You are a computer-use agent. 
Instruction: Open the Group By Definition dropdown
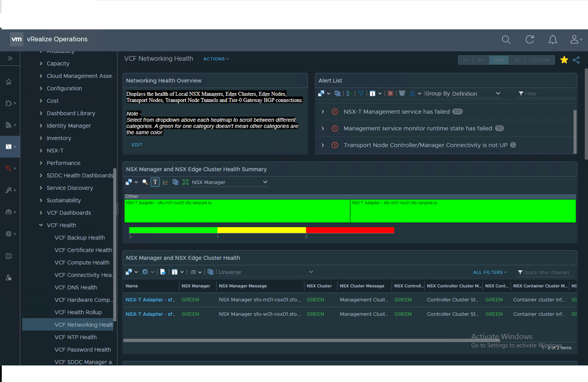coord(476,94)
